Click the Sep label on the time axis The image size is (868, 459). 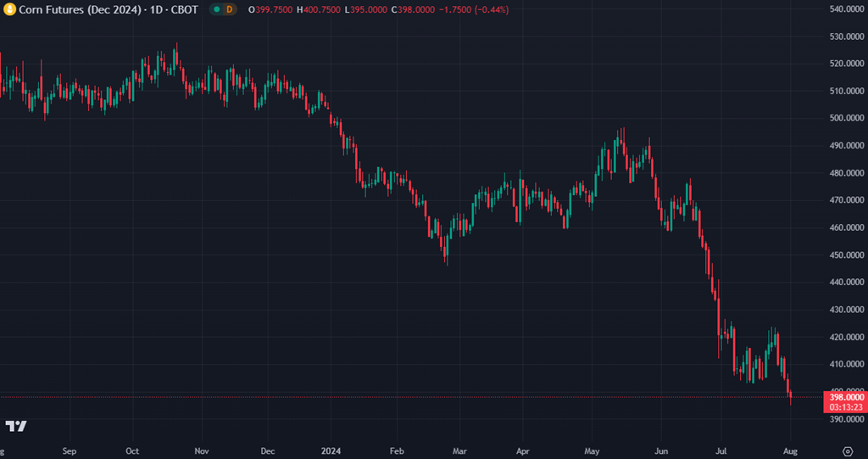[70, 451]
